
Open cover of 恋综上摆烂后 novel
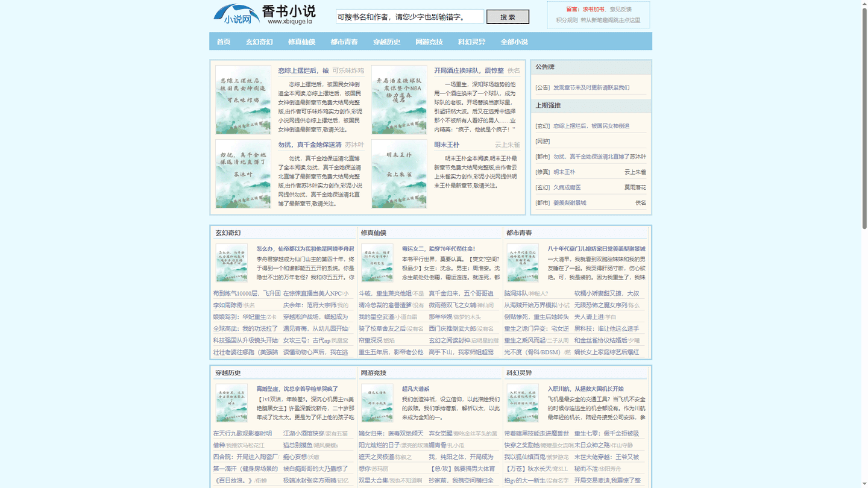pos(243,100)
